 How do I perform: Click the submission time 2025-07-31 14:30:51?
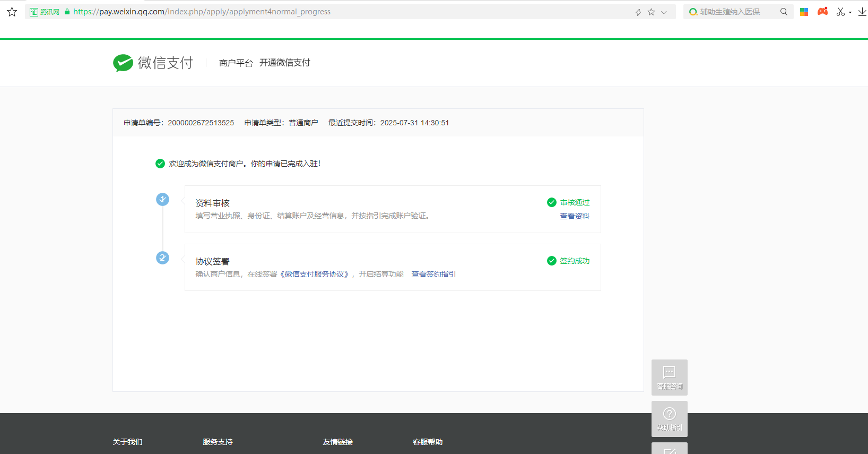(415, 123)
